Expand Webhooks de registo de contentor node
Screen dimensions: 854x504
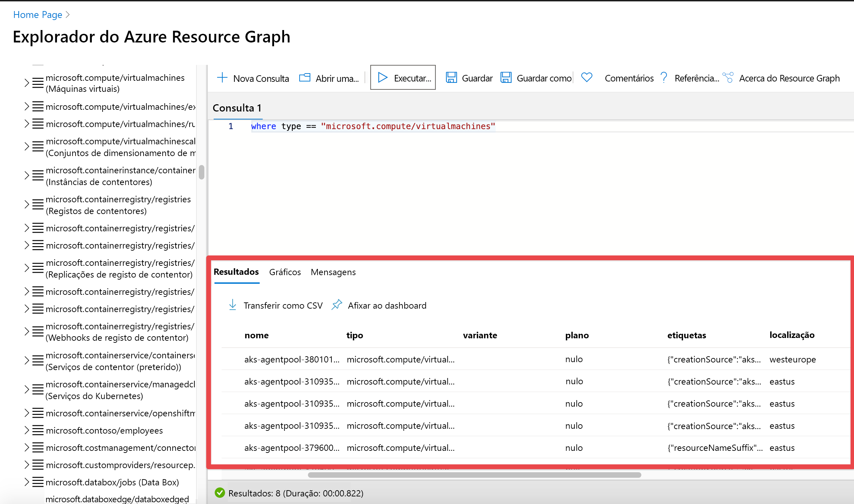[27, 332]
